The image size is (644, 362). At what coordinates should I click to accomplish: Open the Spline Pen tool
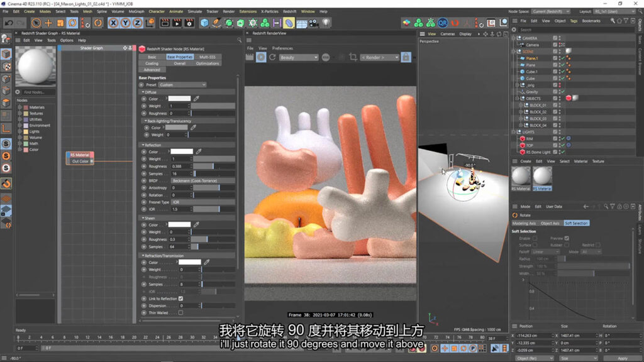216,23
